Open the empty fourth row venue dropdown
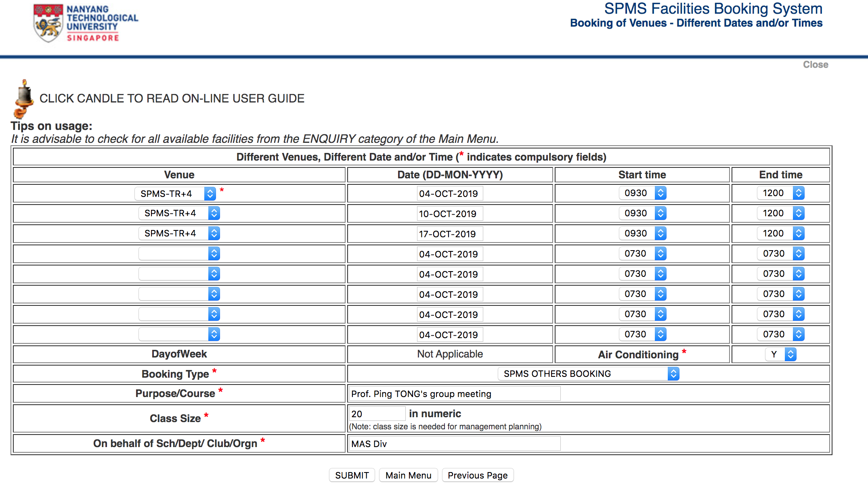Image resolution: width=868 pixels, height=485 pixels. point(179,254)
